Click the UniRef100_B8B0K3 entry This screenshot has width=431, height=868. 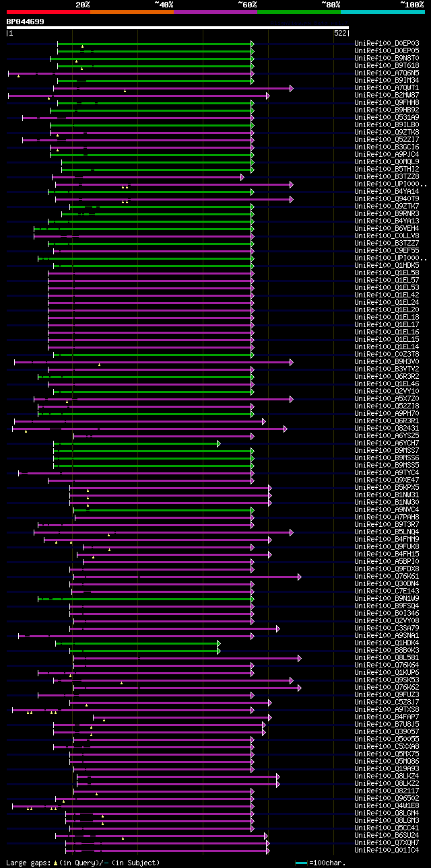[x=387, y=651]
